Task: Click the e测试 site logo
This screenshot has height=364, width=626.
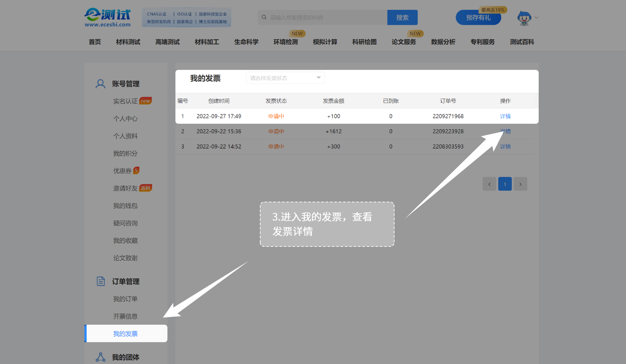Action: pyautogui.click(x=107, y=17)
